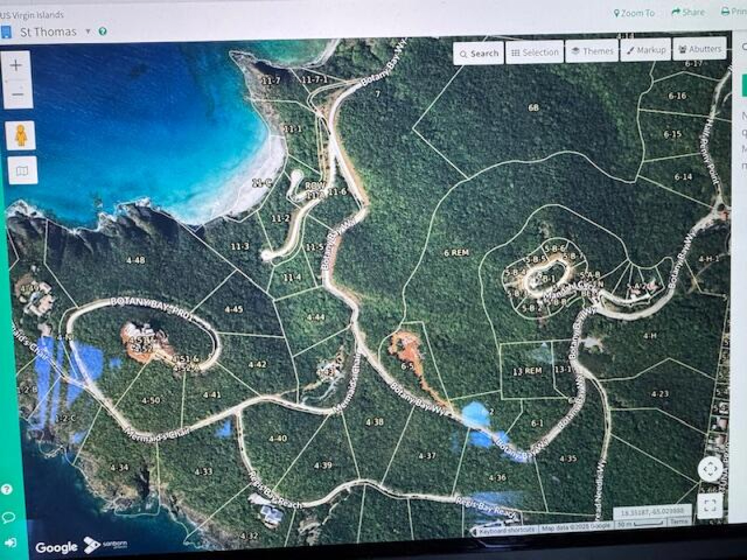Click the Keyboard shortcuts link
This screenshot has height=560, width=747.
(x=506, y=530)
